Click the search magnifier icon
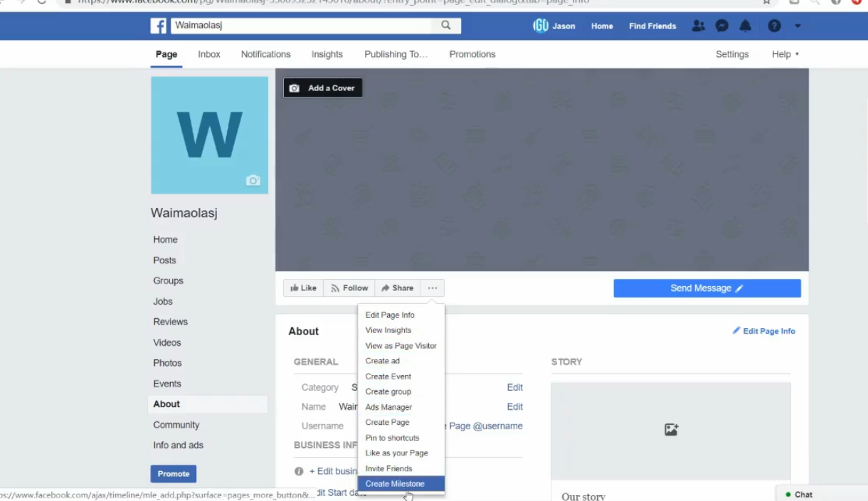868x501 pixels. pyautogui.click(x=446, y=26)
